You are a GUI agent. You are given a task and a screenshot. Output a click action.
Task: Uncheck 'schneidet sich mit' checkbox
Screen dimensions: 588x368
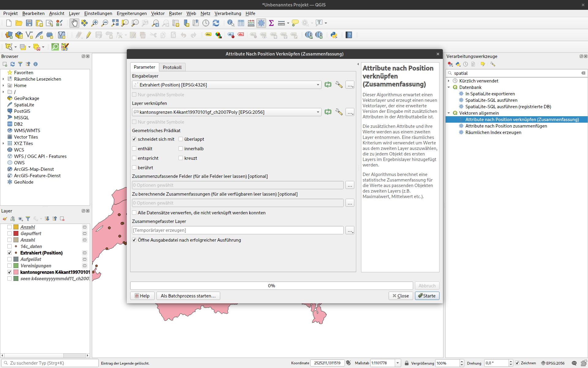pyautogui.click(x=134, y=139)
